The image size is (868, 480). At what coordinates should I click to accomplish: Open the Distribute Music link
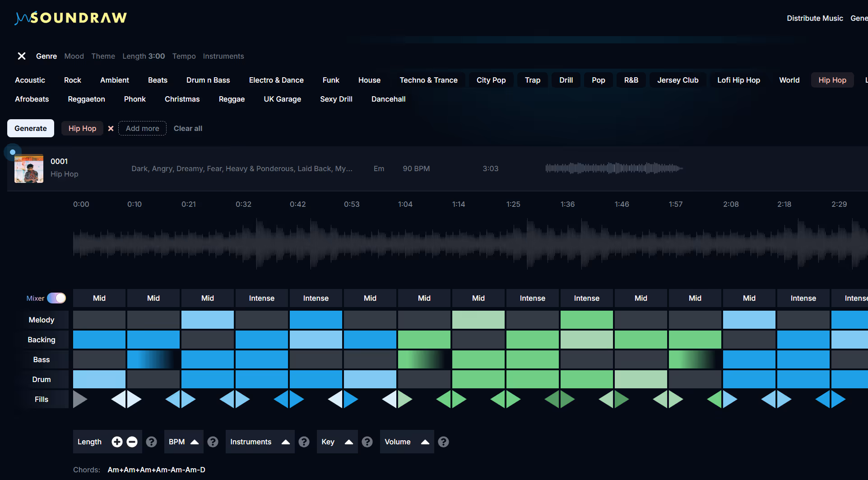(815, 18)
